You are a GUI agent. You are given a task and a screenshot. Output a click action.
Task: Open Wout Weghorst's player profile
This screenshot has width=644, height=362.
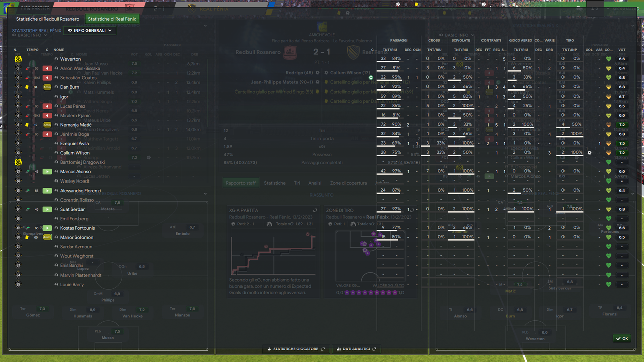77,256
